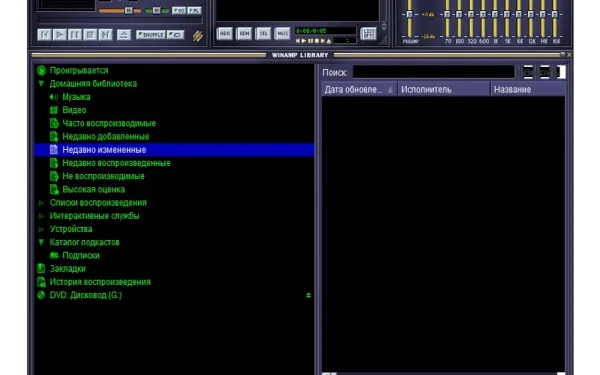Collapse the Домашняя библиотека tree node

pyautogui.click(x=41, y=83)
